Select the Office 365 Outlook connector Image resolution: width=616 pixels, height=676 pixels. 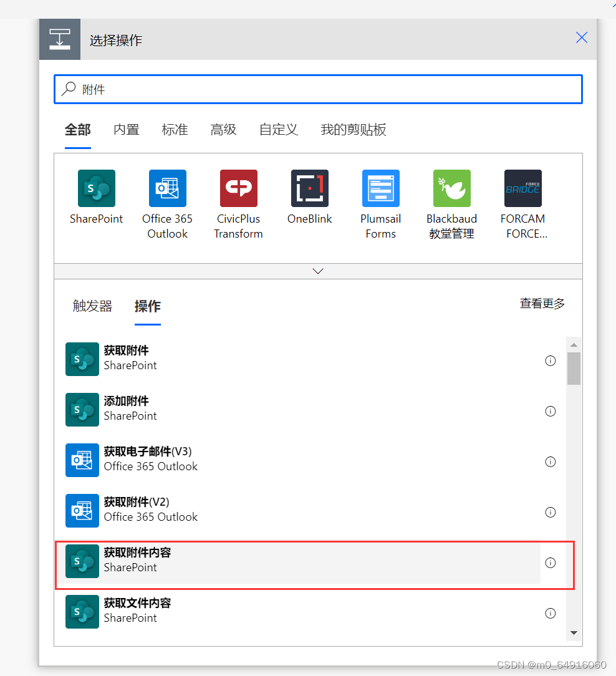point(167,188)
